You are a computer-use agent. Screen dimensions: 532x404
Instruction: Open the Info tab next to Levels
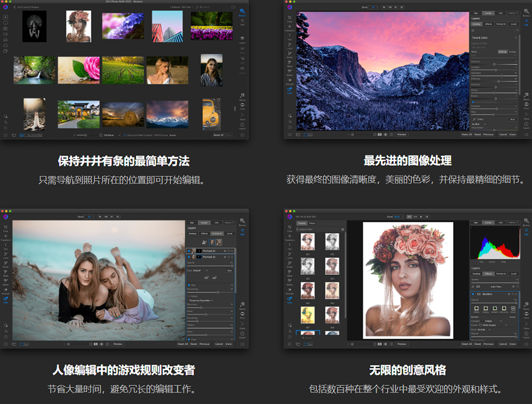click(x=501, y=222)
